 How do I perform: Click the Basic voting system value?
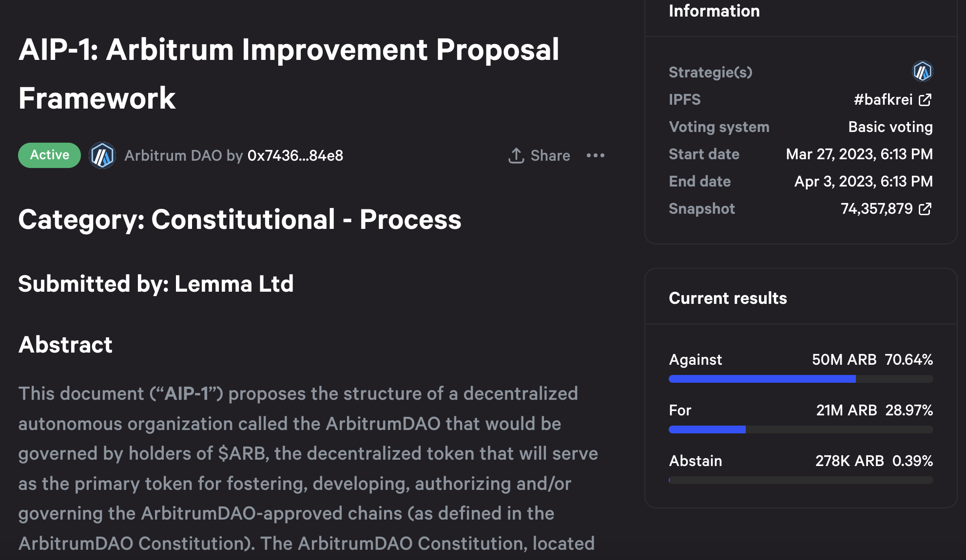click(890, 127)
